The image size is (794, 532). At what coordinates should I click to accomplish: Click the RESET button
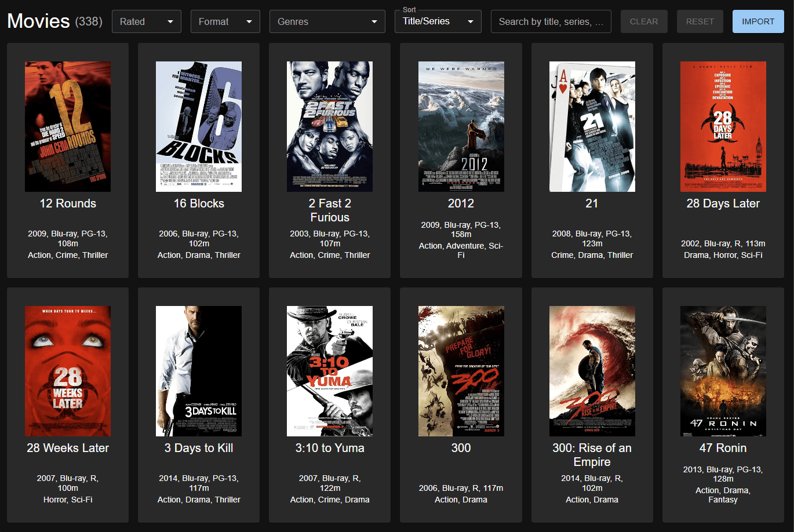[x=700, y=21]
